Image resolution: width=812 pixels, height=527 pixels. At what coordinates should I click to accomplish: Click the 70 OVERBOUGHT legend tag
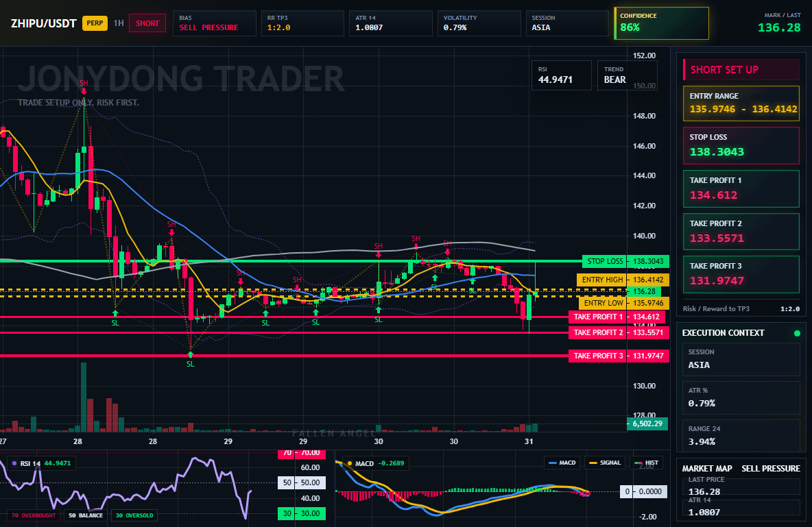34,515
